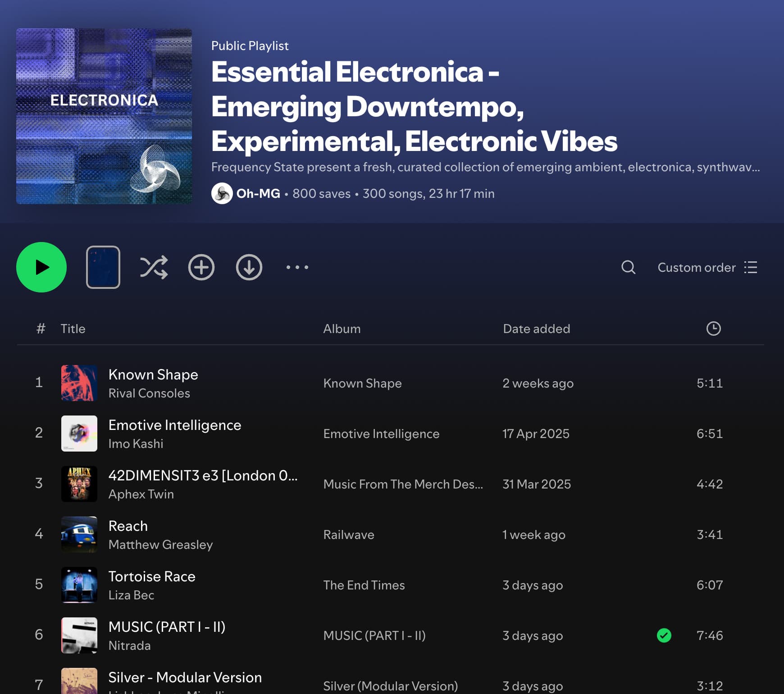Toggle the green saved checkmark on Nitrada track
Screen dimensions: 784x694
664,635
